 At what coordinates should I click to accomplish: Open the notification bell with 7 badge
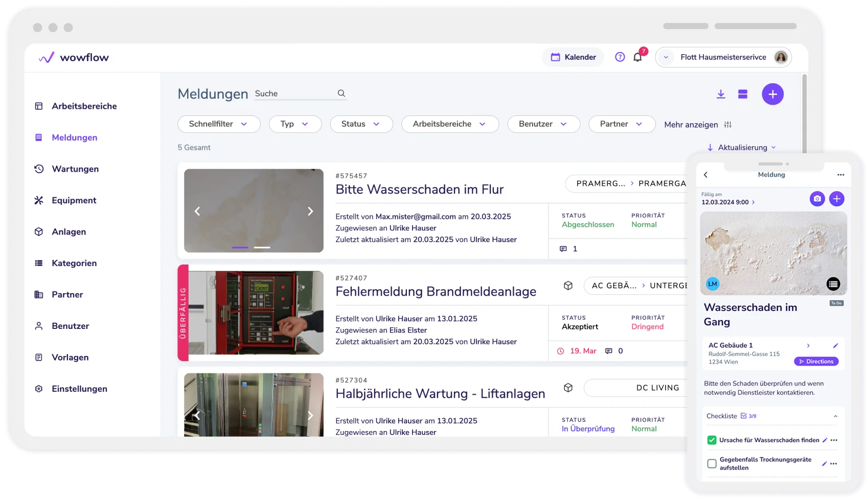[x=638, y=57]
